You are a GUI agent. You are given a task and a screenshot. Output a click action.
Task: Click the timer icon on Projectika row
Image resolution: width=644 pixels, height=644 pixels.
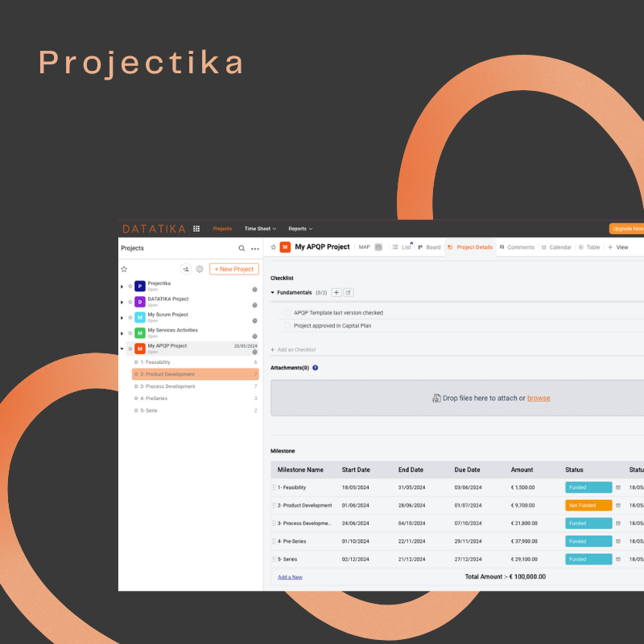click(254, 290)
